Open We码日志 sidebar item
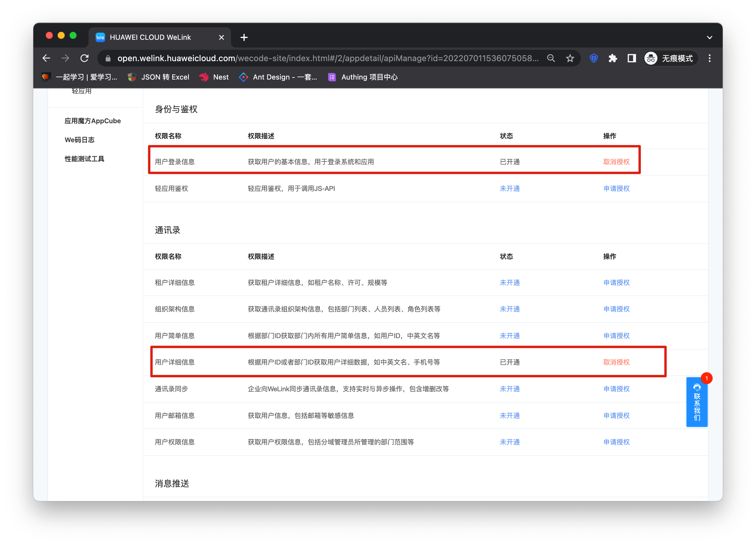Viewport: 756px width, 545px height. 79,140
